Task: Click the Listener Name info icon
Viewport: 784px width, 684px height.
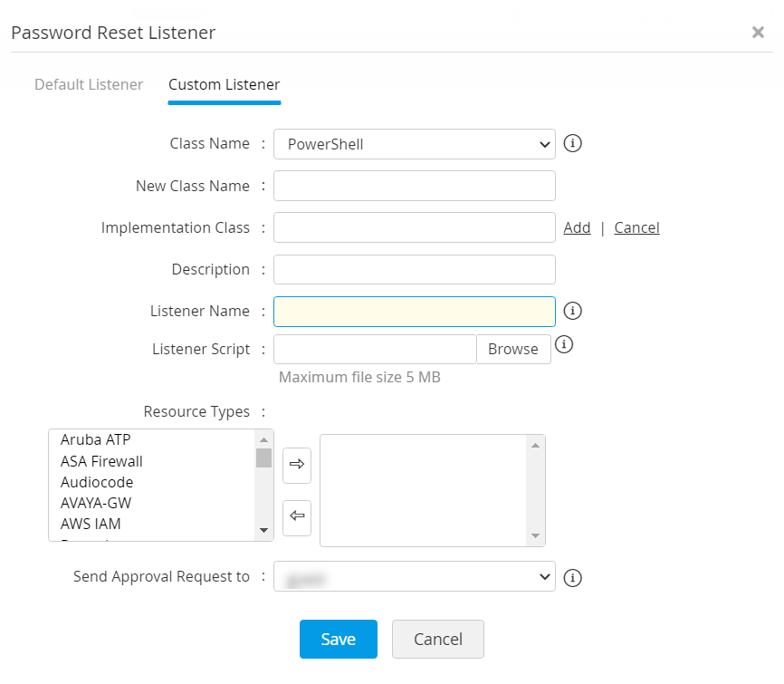Action: (572, 311)
